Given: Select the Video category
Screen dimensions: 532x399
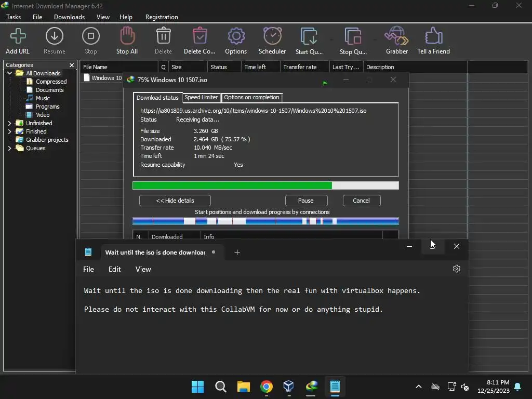Looking at the screenshot, I should coord(43,115).
